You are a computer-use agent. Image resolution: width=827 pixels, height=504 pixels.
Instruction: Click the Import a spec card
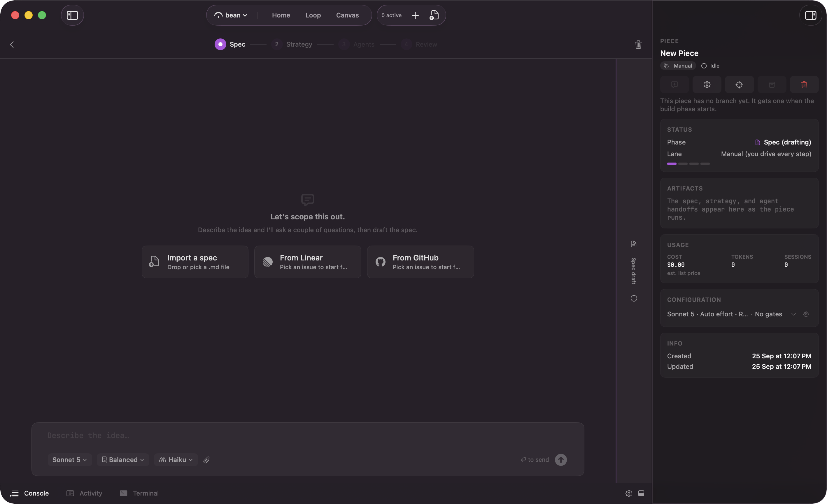[195, 262]
